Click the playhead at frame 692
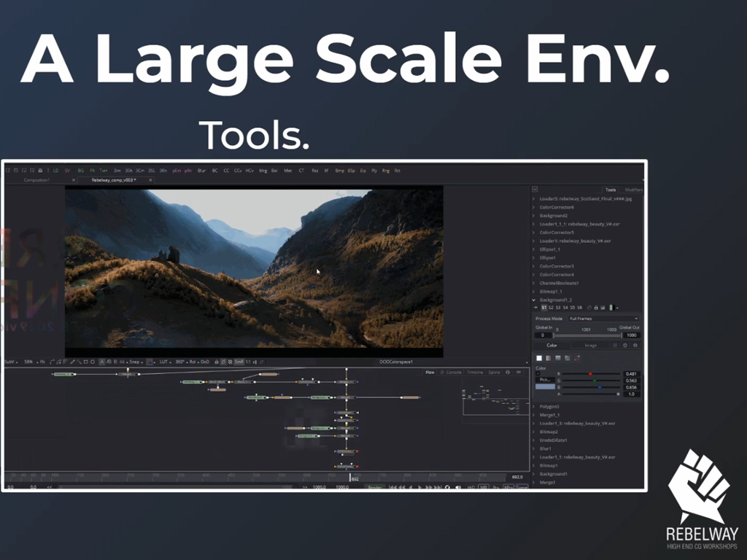The width and height of the screenshot is (747, 560). point(351,477)
